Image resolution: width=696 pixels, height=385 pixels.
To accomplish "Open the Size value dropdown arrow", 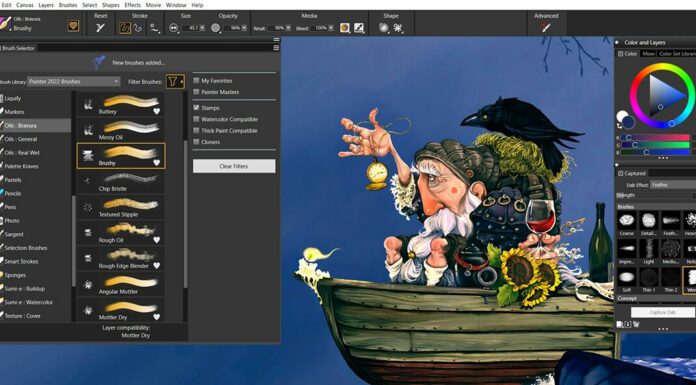I will tap(202, 28).
